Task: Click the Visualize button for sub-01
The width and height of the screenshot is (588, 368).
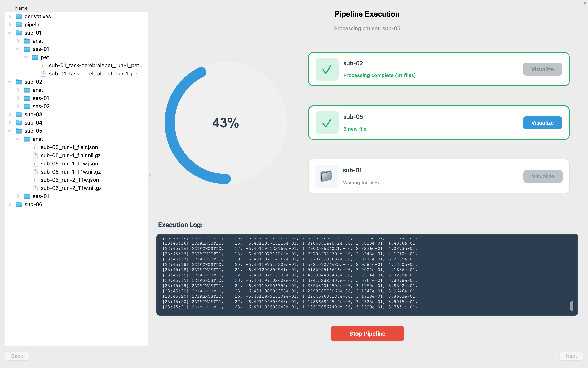Action: pyautogui.click(x=543, y=176)
